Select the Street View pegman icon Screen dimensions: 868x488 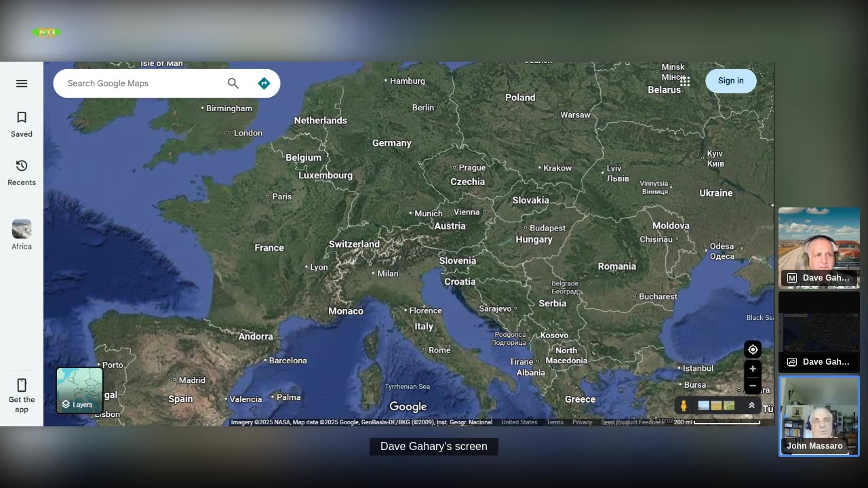pos(684,405)
